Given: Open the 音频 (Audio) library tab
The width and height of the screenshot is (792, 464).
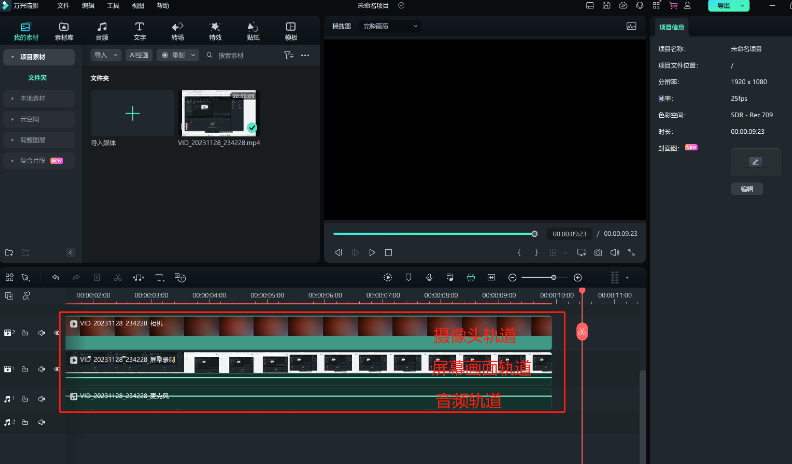Looking at the screenshot, I should (102, 30).
